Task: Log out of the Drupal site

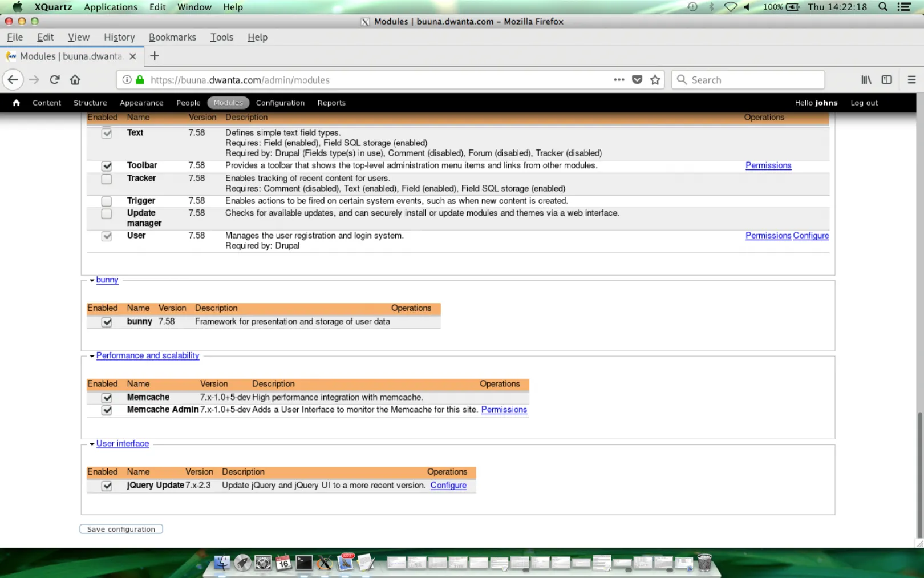Action: tap(864, 103)
